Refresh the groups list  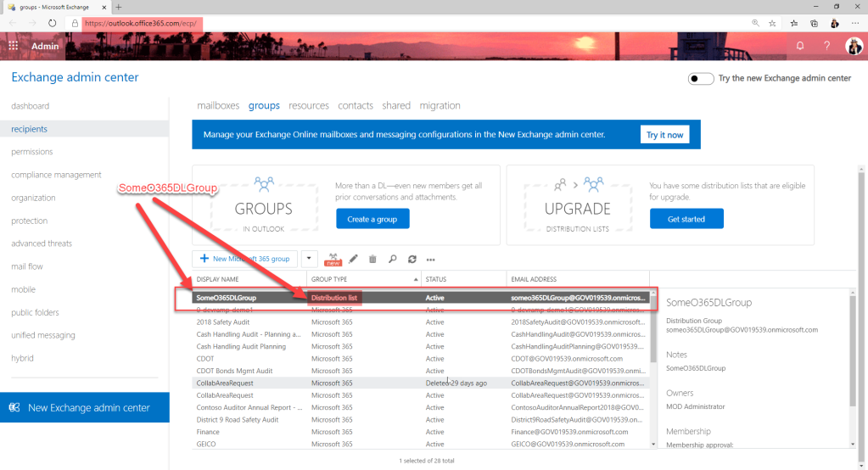point(412,259)
